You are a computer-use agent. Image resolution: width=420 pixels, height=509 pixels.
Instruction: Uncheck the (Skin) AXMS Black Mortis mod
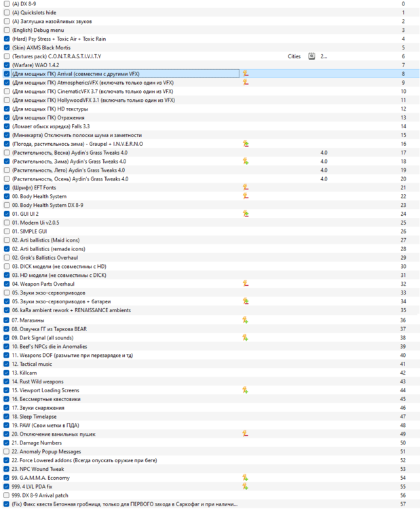coord(7,48)
